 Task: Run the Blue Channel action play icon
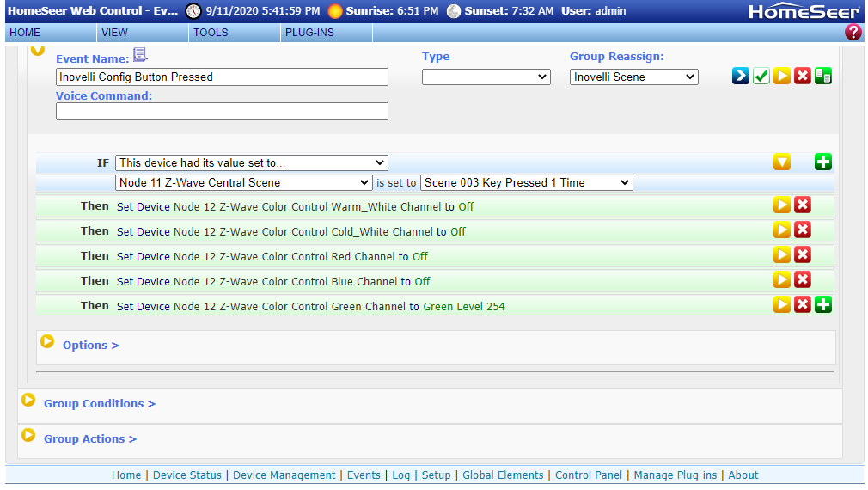[782, 279]
